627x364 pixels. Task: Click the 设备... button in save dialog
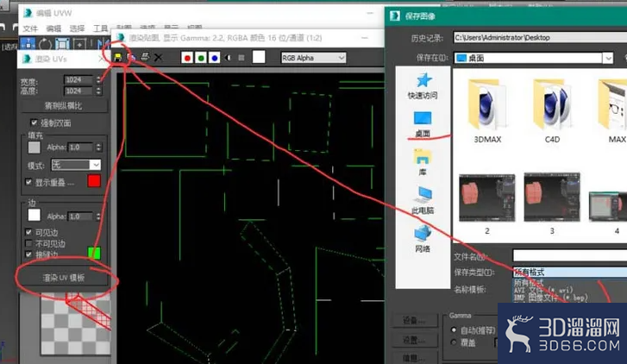tap(414, 320)
